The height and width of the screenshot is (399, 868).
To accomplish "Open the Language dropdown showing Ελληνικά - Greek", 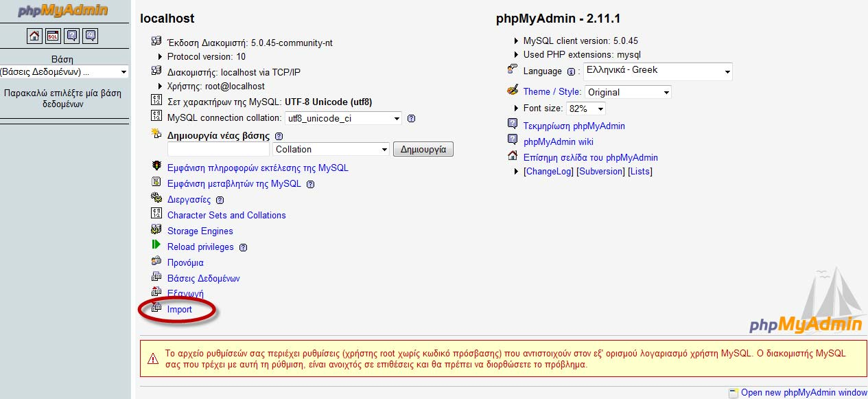I will tap(658, 71).
